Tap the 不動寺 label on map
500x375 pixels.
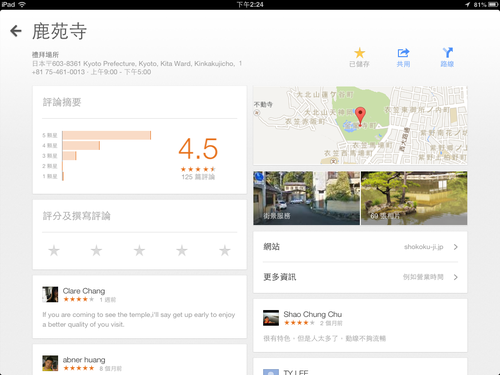[x=263, y=105]
